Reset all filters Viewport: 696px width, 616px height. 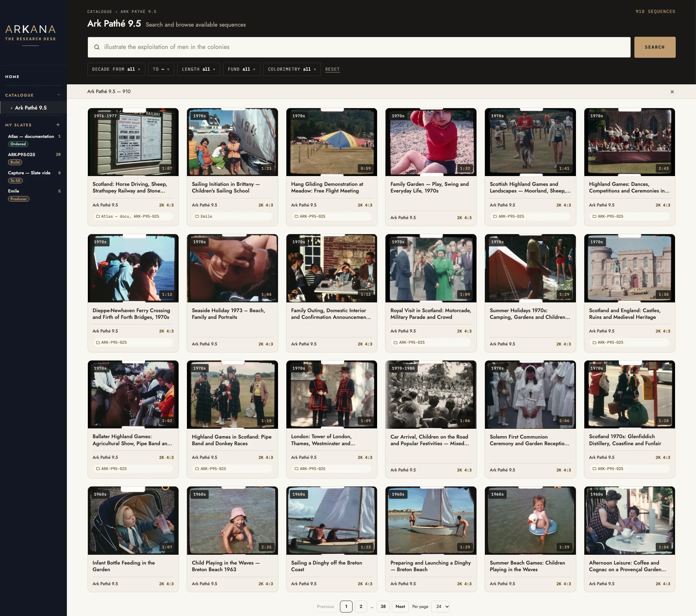(332, 69)
